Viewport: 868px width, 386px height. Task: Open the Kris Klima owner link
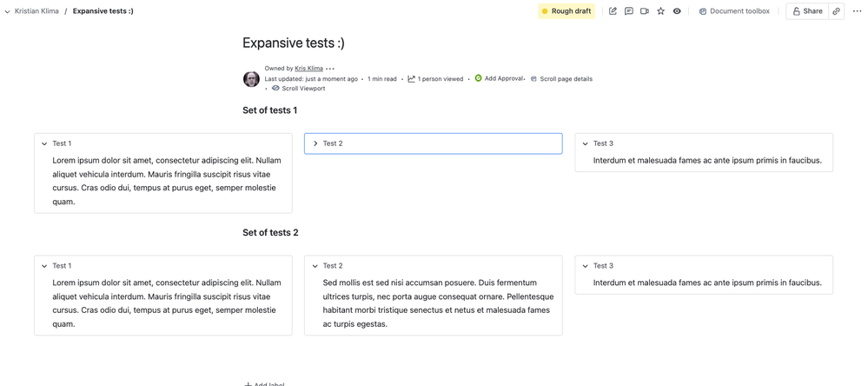308,69
